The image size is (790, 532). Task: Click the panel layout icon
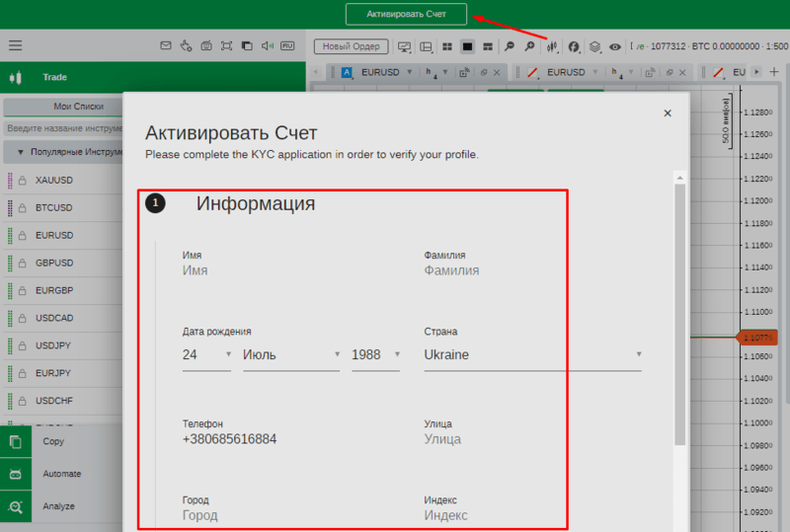[427, 46]
